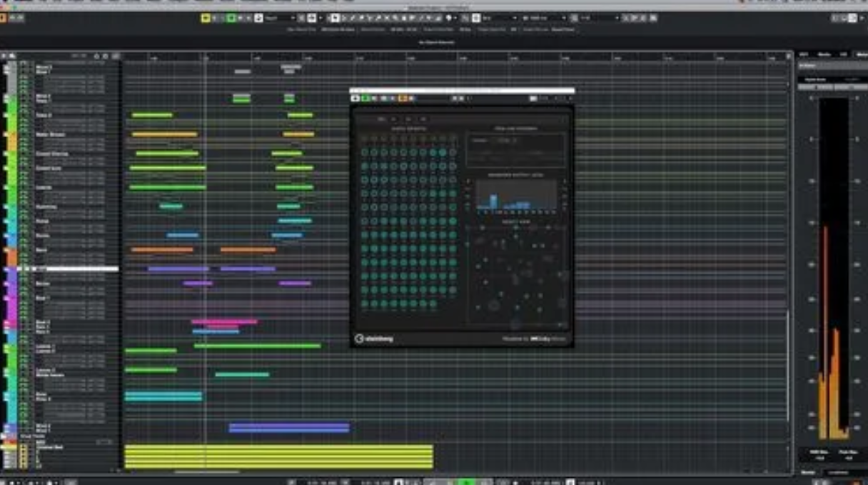Click the orange icon at top-left corner

(x=3, y=18)
